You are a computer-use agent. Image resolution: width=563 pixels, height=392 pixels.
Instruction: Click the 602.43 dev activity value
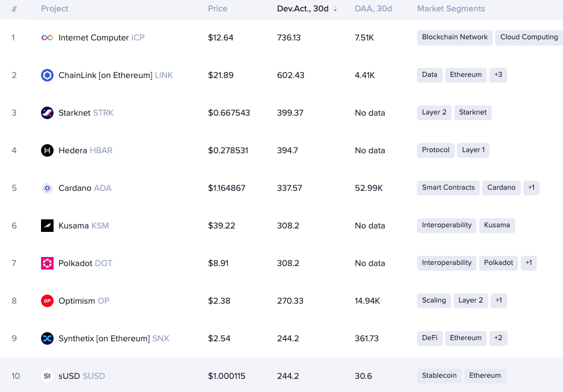(291, 75)
